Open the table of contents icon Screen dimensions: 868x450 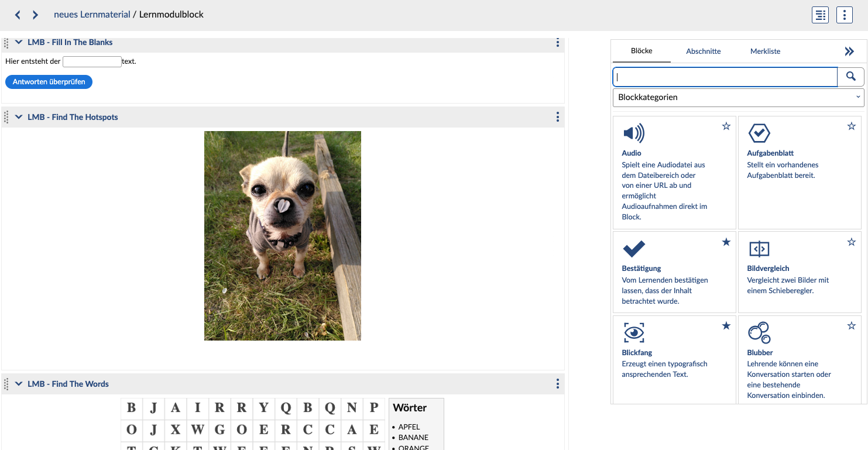tap(820, 15)
